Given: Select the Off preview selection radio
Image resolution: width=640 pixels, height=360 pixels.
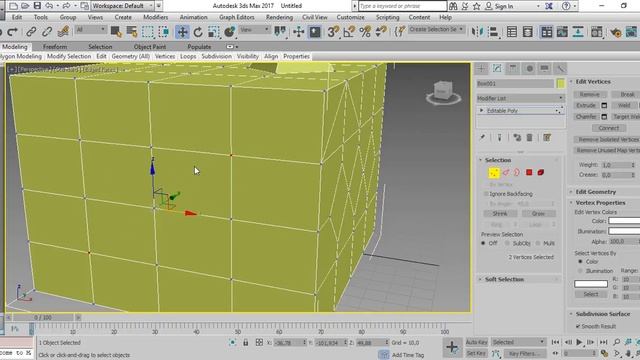Looking at the screenshot, I should click(x=483, y=243).
